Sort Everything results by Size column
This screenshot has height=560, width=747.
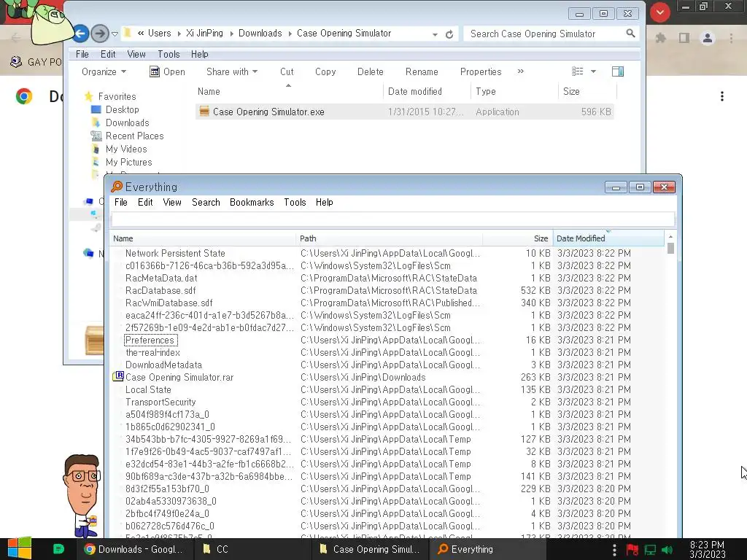tap(518, 238)
